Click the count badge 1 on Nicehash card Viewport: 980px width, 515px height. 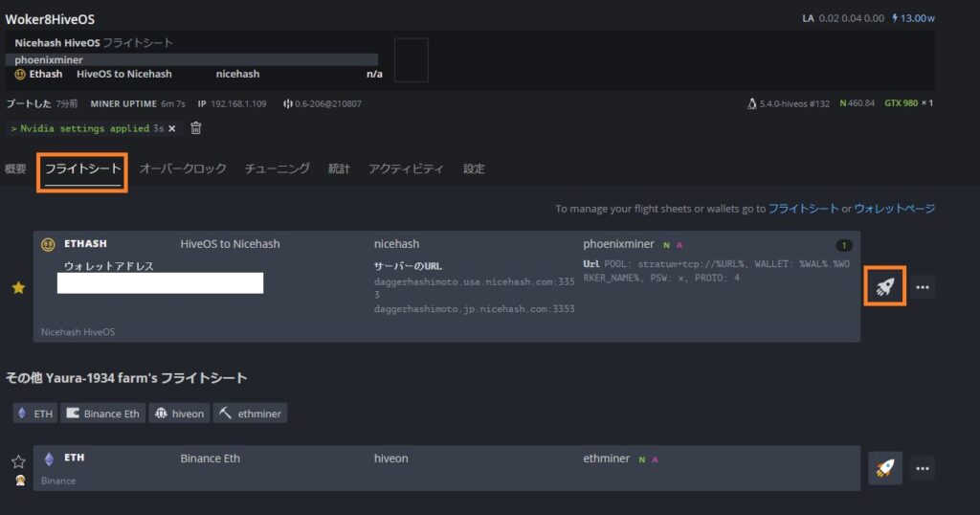point(844,245)
